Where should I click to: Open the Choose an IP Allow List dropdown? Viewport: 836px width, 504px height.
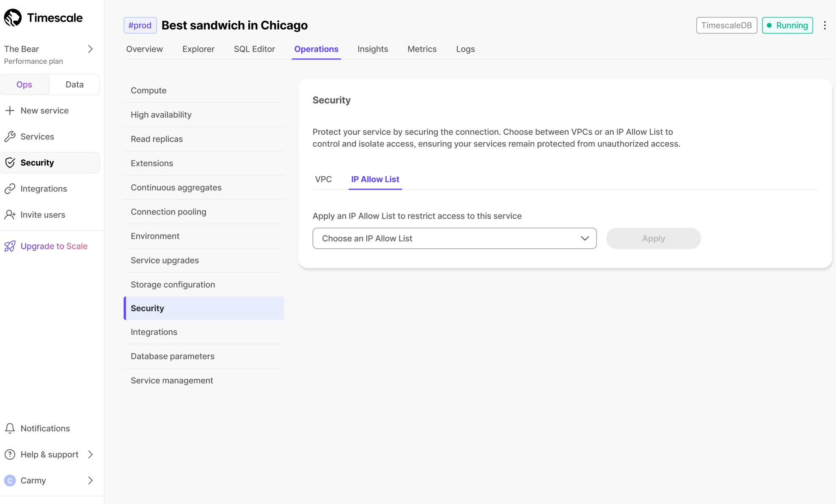click(x=454, y=238)
